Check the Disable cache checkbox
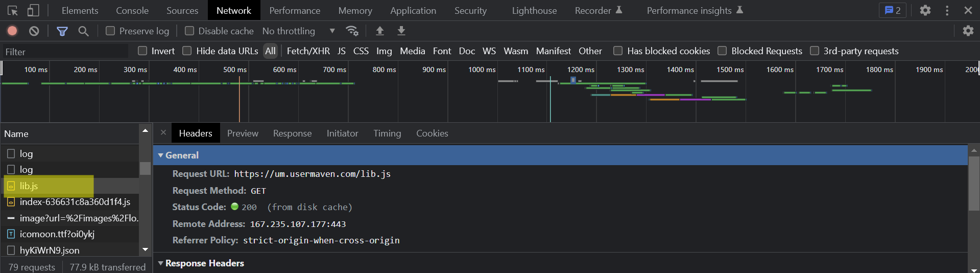 pyautogui.click(x=189, y=31)
